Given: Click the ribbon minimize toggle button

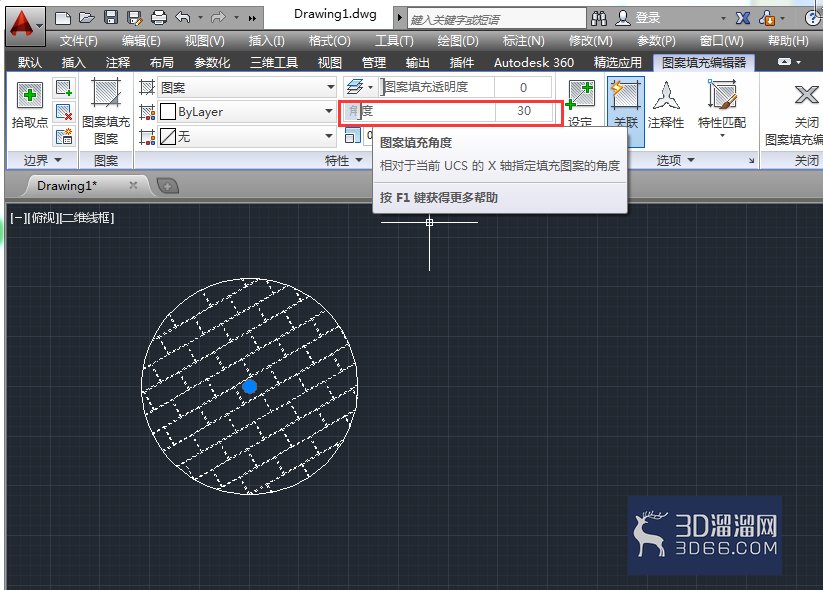Looking at the screenshot, I should click(784, 62).
